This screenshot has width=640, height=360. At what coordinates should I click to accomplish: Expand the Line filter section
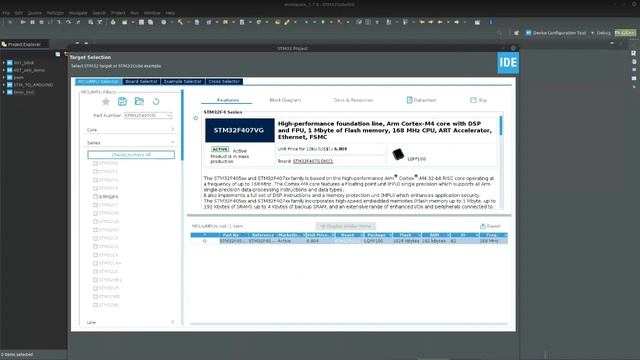[172, 322]
